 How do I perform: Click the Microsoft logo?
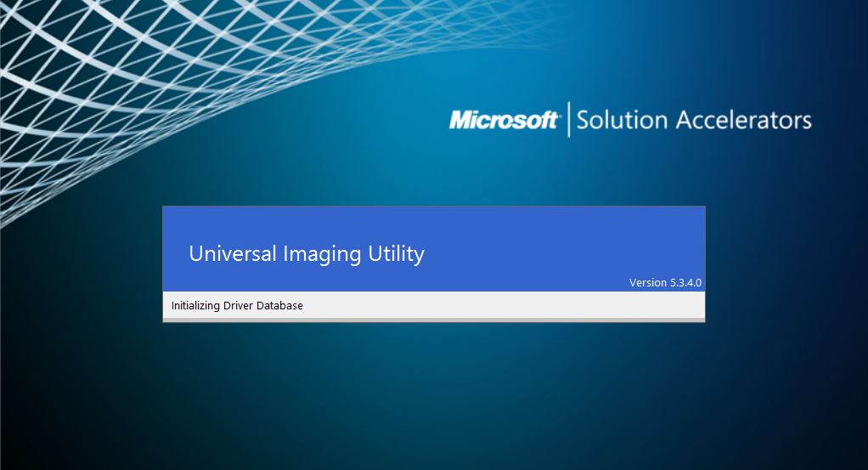point(504,120)
